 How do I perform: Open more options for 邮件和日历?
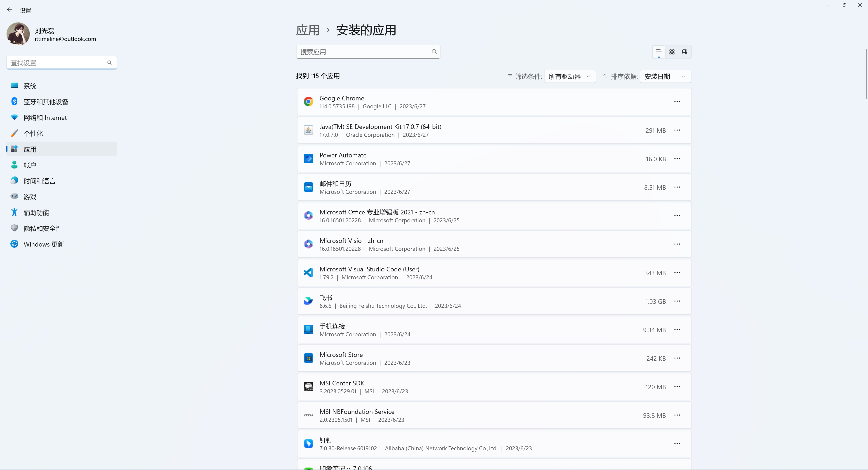[x=677, y=187]
